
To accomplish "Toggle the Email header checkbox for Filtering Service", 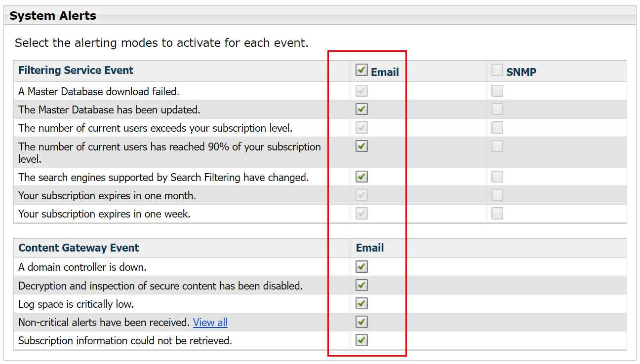I will point(361,70).
